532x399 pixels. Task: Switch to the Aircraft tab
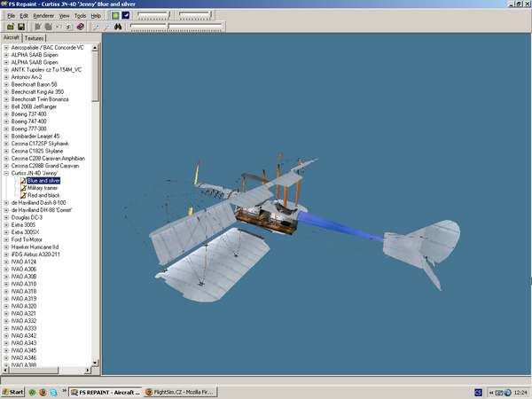pyautogui.click(x=12, y=37)
